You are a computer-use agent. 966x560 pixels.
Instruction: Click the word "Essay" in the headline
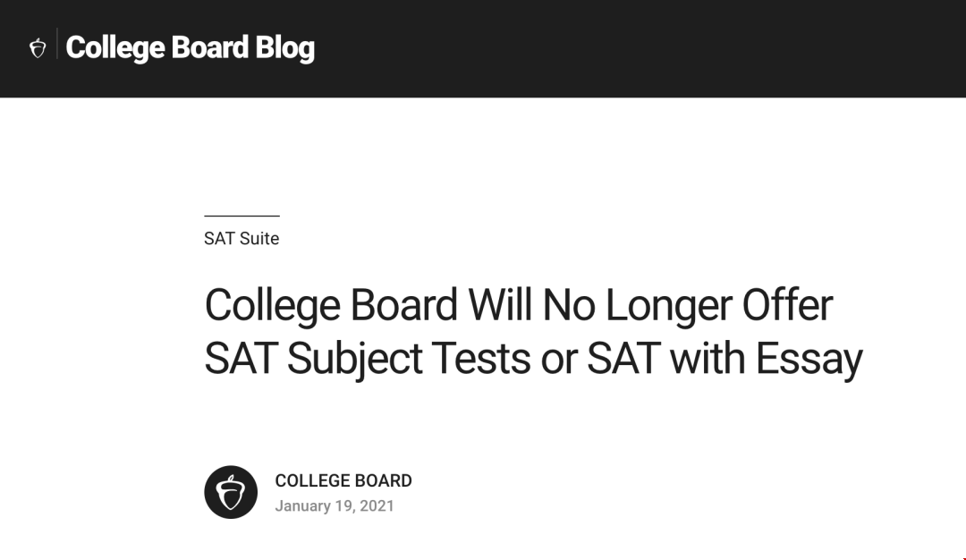point(809,359)
